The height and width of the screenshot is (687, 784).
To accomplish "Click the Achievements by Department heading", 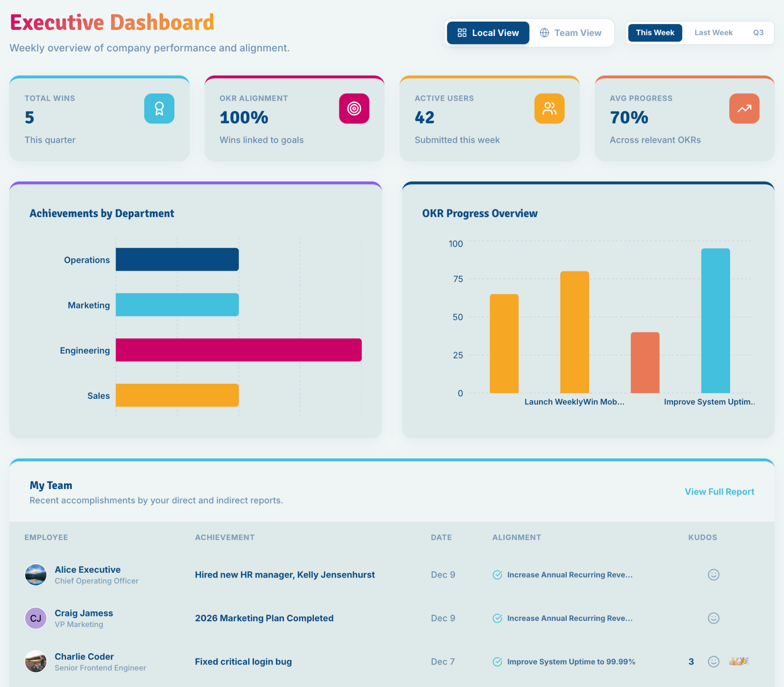I will point(102,213).
